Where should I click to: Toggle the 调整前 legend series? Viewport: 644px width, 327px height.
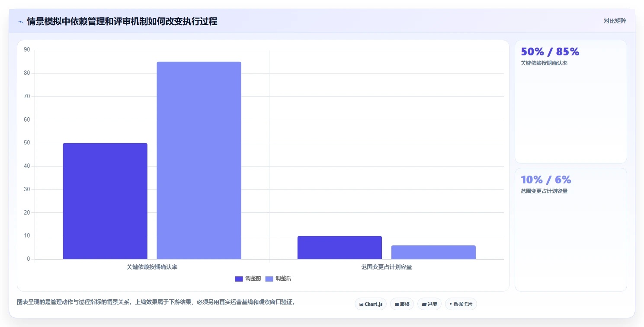pyautogui.click(x=248, y=279)
